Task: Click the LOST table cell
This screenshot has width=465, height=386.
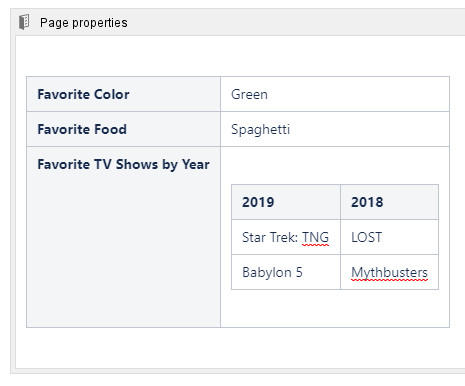Action: coord(389,237)
